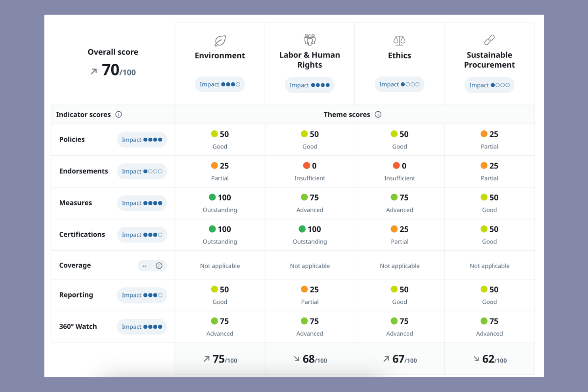Click the Endorsements Environment 25 Partial cell
The height and width of the screenshot is (392, 588).
click(220, 171)
